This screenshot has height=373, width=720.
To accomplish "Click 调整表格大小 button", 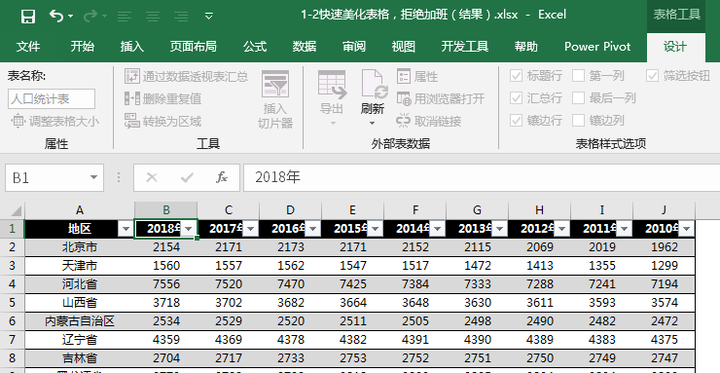I will [55, 122].
